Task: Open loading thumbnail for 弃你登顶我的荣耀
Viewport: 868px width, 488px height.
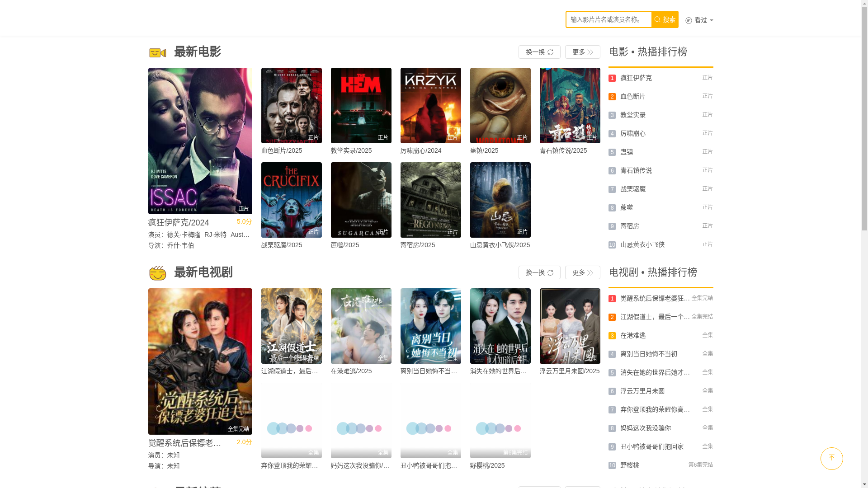Action: pos(292,420)
